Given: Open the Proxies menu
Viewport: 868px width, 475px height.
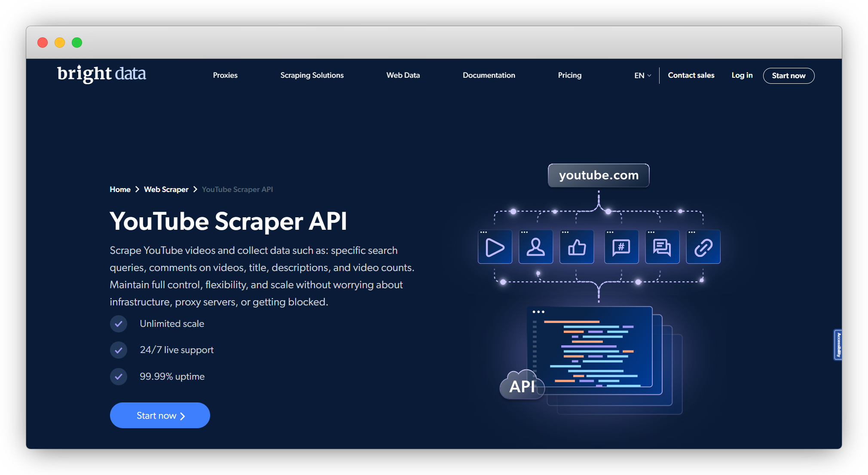Looking at the screenshot, I should [x=225, y=75].
